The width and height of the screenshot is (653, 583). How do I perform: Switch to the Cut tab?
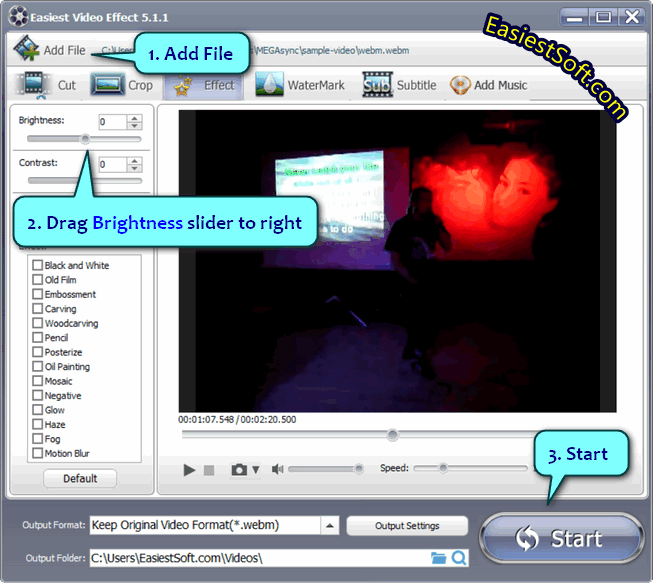(45, 85)
